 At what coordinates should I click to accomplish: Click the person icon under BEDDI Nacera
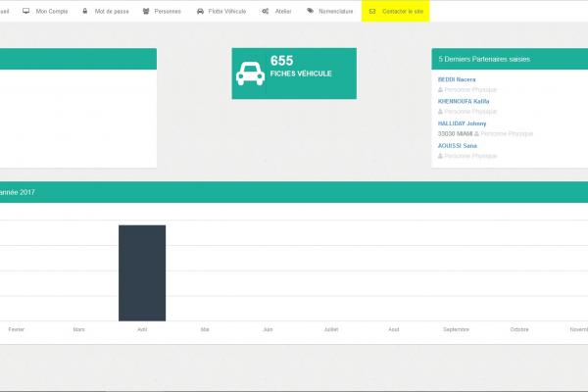[440, 89]
